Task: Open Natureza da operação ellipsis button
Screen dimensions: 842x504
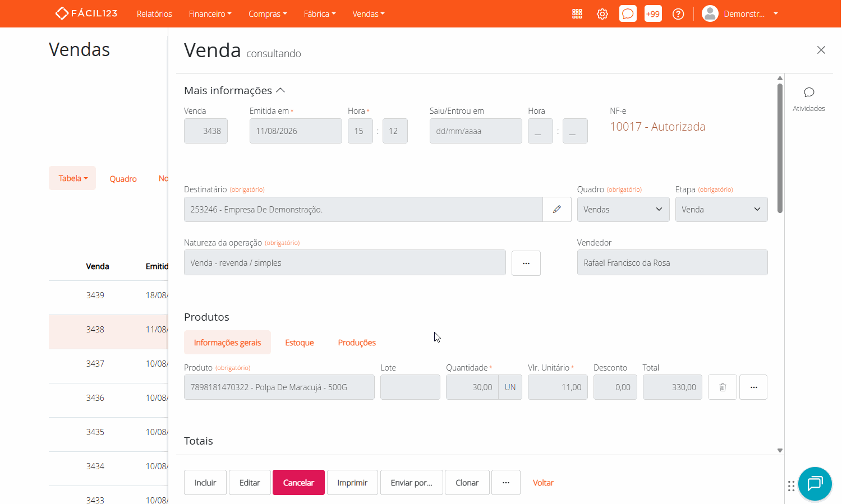Action: pos(526,263)
